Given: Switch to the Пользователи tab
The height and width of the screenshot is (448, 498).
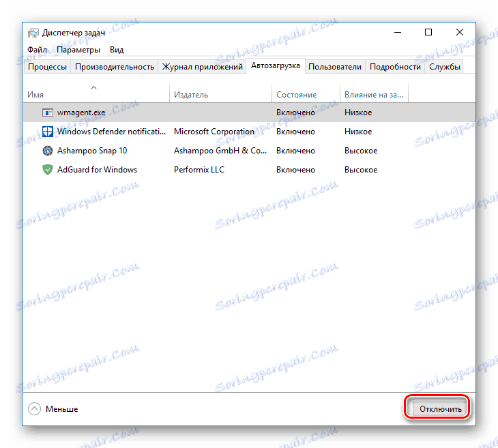Looking at the screenshot, I should click(335, 67).
